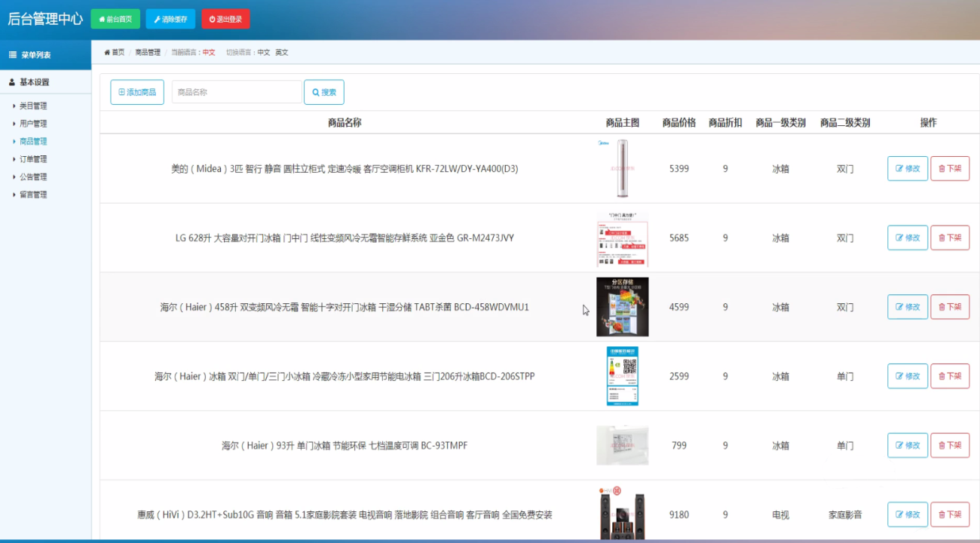Open the Haier 93升 product thumbnail
Viewport: 980px width, 543px height.
[x=622, y=445]
